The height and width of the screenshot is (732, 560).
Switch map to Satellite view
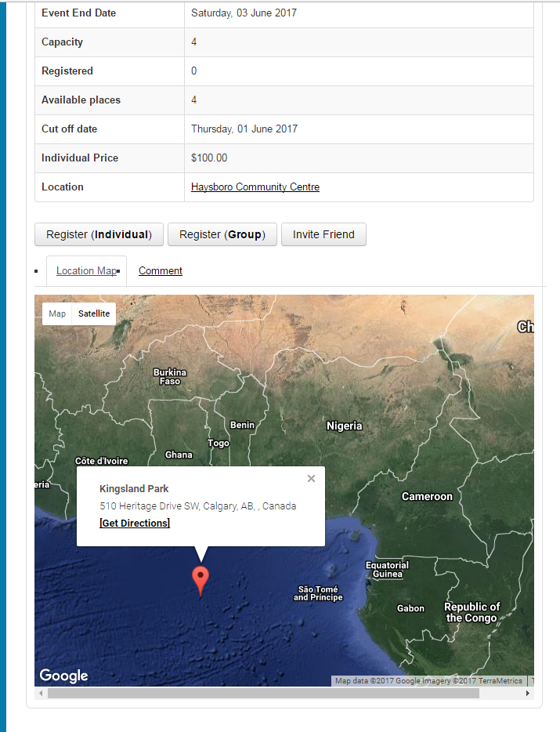tap(94, 313)
